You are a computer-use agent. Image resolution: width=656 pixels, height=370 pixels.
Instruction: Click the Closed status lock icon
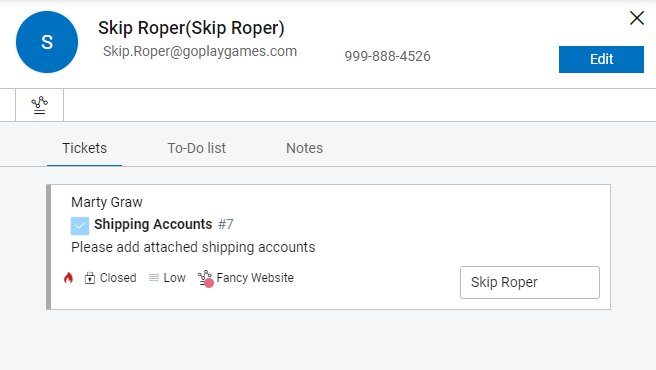point(90,278)
